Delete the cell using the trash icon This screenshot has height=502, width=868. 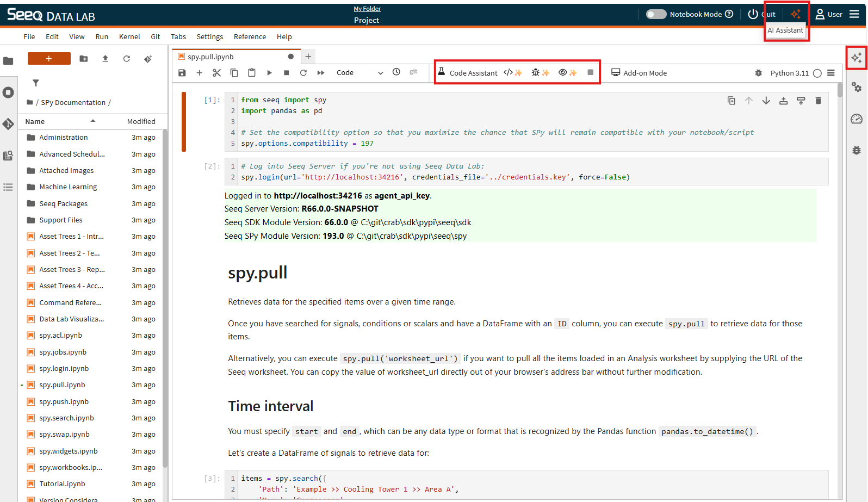(818, 101)
